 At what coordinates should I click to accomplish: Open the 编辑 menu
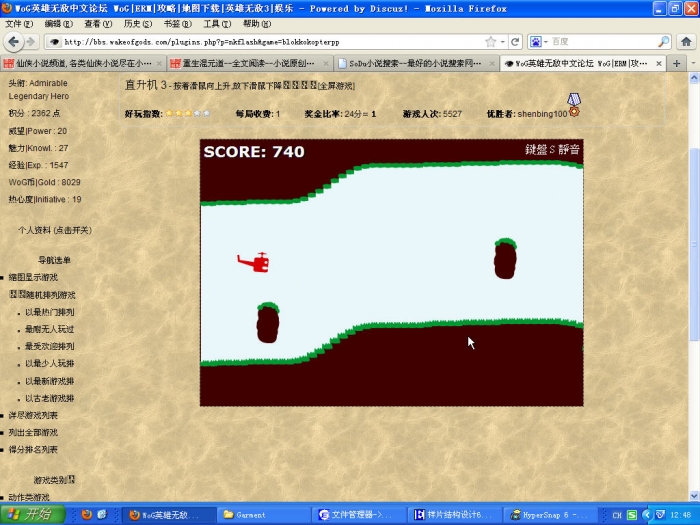pos(58,24)
